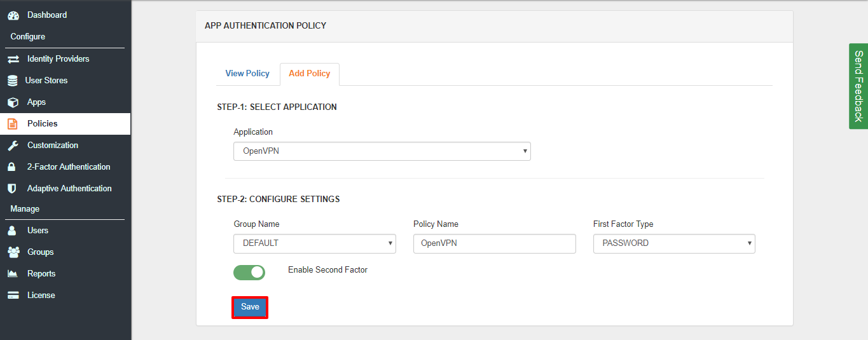The image size is (868, 340).
Task: Click the 2-Factor Authentication lock icon
Action: [x=11, y=167]
